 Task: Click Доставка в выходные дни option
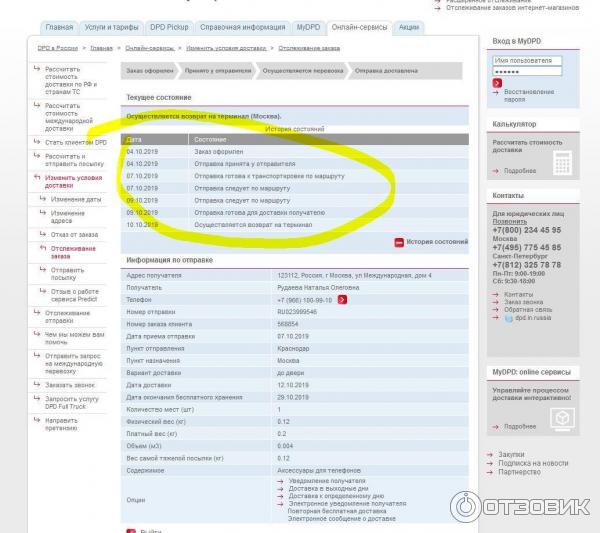(328, 489)
